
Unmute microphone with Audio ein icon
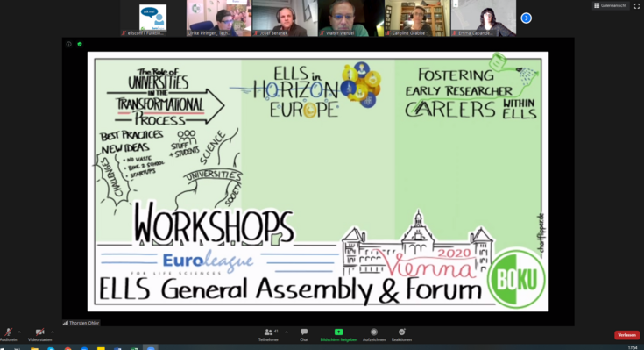coord(8,335)
